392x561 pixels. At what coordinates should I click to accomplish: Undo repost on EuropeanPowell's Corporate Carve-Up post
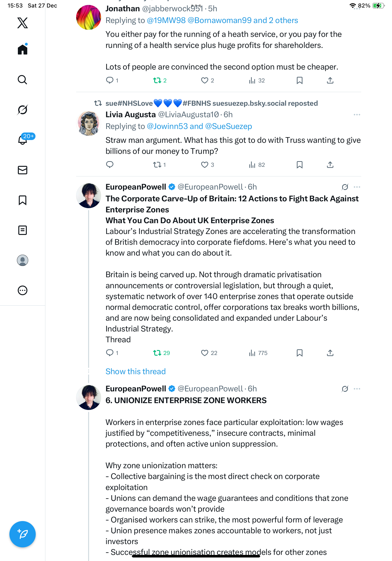click(x=157, y=353)
